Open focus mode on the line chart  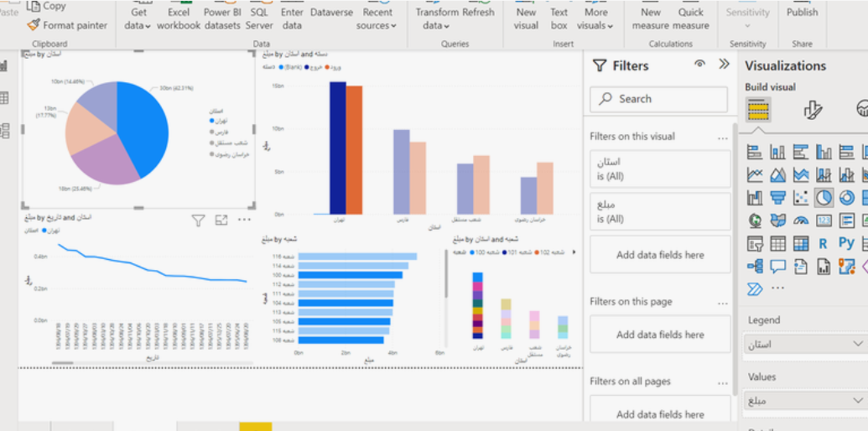point(221,221)
